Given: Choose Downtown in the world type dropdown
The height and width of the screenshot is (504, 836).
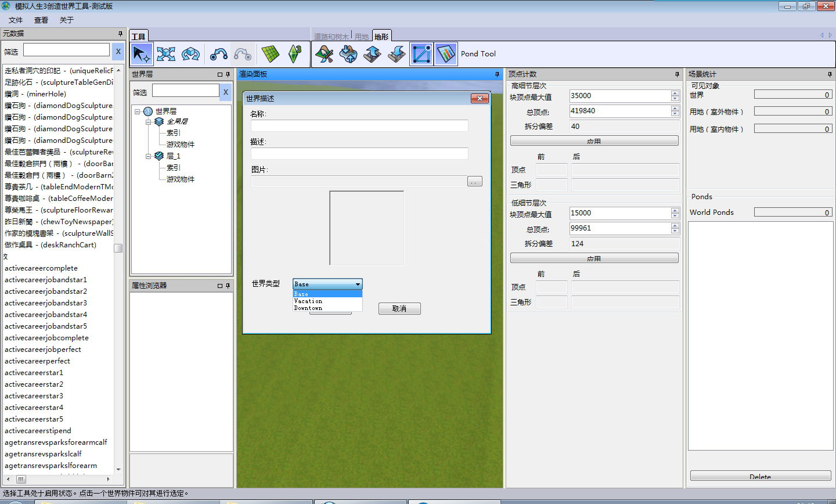Looking at the screenshot, I should [308, 308].
